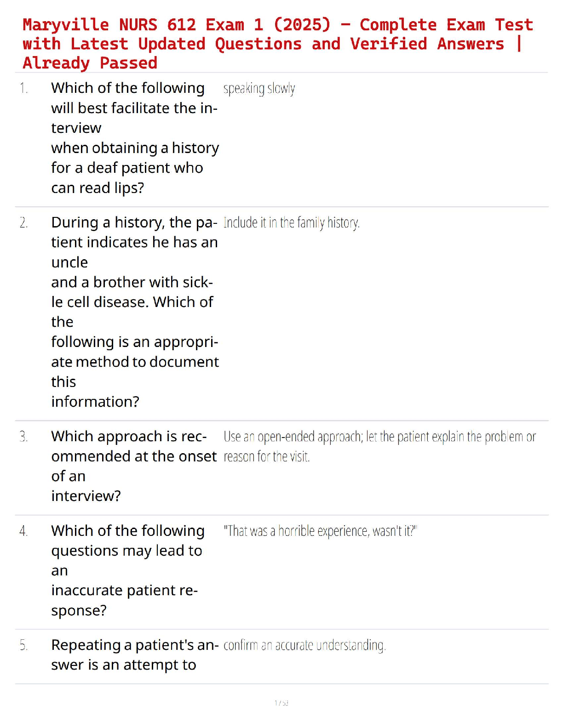This screenshot has height=728, width=563.
Task: Click question text about deaf patient
Action: click(135, 138)
